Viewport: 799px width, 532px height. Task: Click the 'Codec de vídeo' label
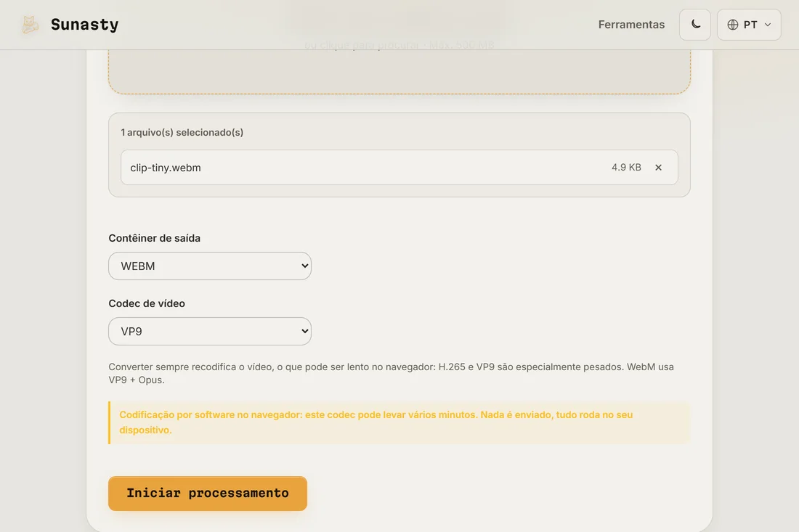(x=147, y=303)
